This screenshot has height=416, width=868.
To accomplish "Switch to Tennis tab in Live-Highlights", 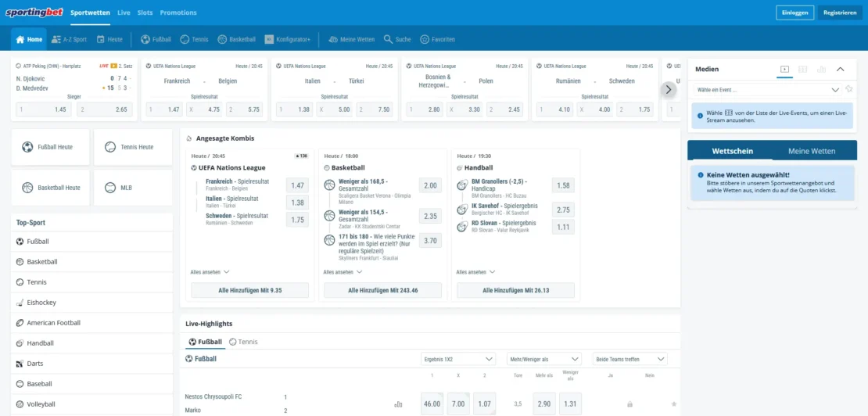I will pos(243,342).
